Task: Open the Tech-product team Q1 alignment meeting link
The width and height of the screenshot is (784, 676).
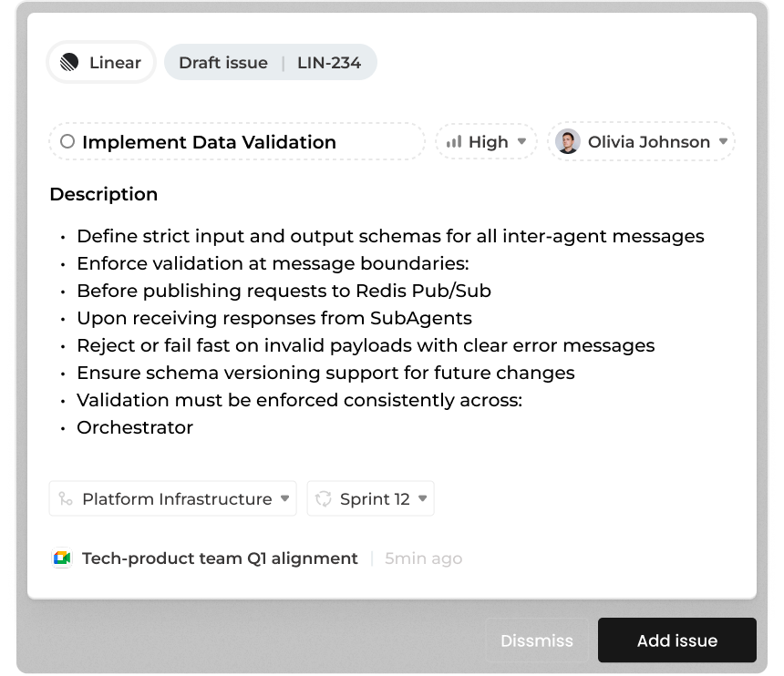Action: 220,558
